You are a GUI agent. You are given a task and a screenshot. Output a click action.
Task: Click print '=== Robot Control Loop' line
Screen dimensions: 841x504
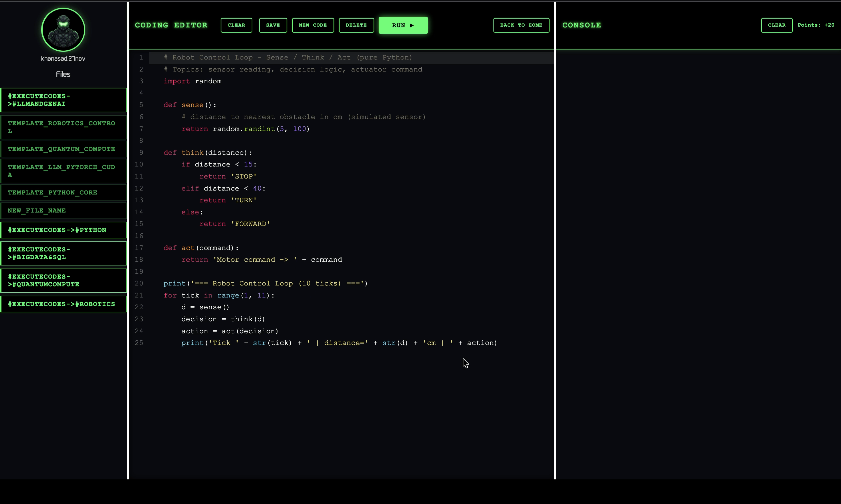click(x=266, y=283)
